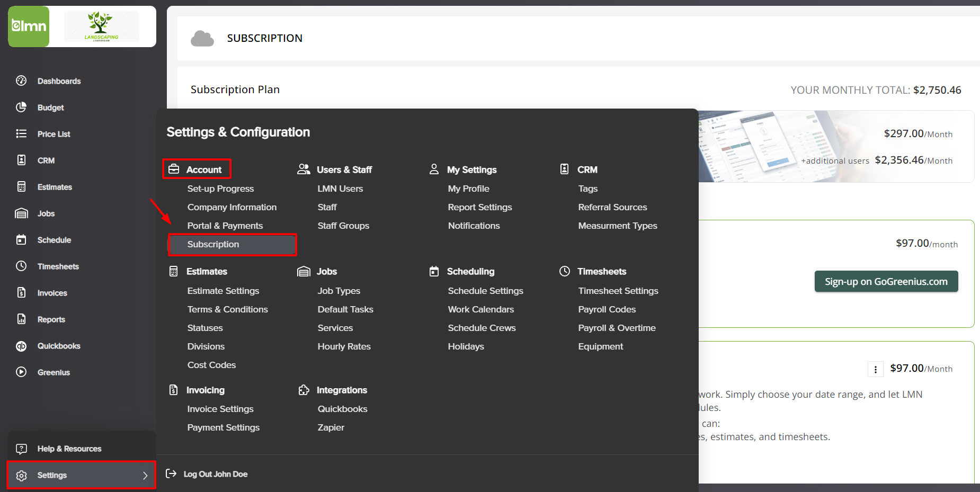Viewport: 980px width, 492px height.
Task: Click the Schedule calendar sidebar icon
Action: pos(21,239)
